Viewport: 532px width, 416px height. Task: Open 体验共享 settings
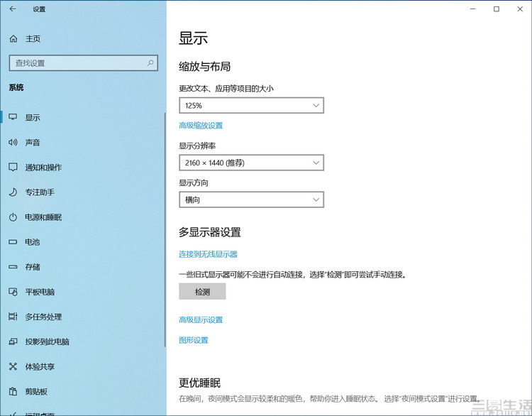point(40,367)
